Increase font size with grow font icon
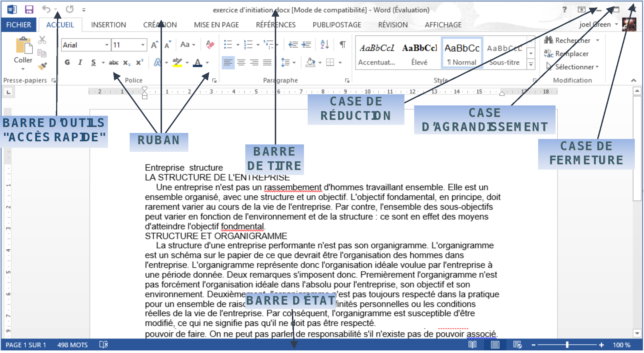The height and width of the screenshot is (353, 644). pos(154,45)
